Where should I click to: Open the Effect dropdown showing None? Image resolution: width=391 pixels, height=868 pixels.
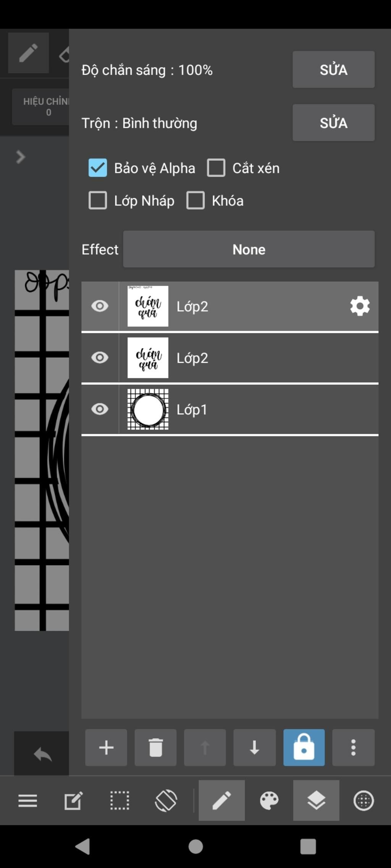pyautogui.click(x=249, y=249)
